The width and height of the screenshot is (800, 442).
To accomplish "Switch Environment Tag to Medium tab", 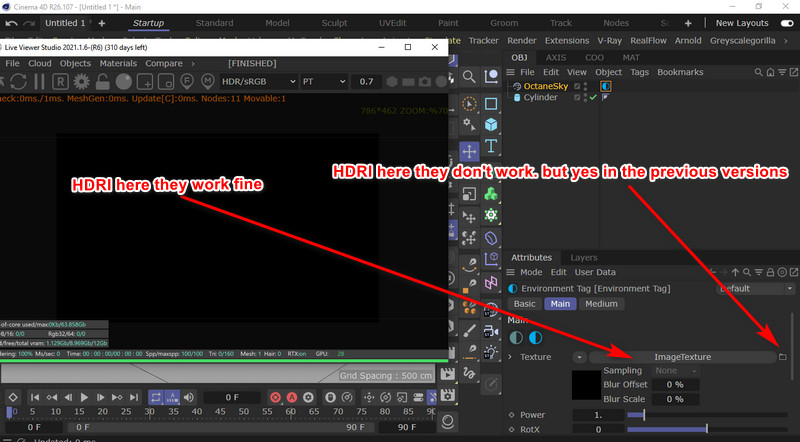I will [601, 304].
